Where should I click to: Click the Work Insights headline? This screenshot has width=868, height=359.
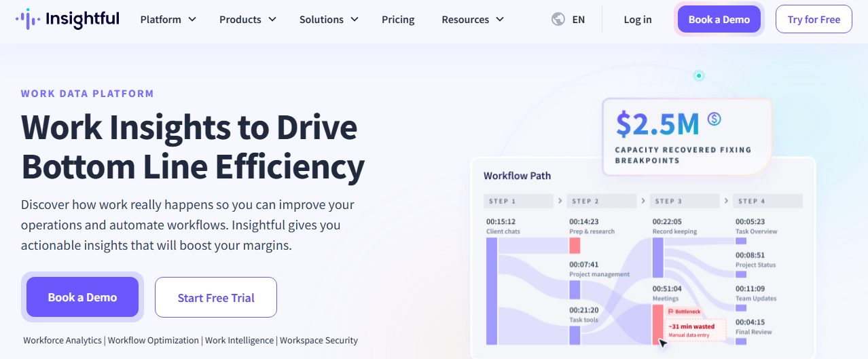tap(193, 147)
